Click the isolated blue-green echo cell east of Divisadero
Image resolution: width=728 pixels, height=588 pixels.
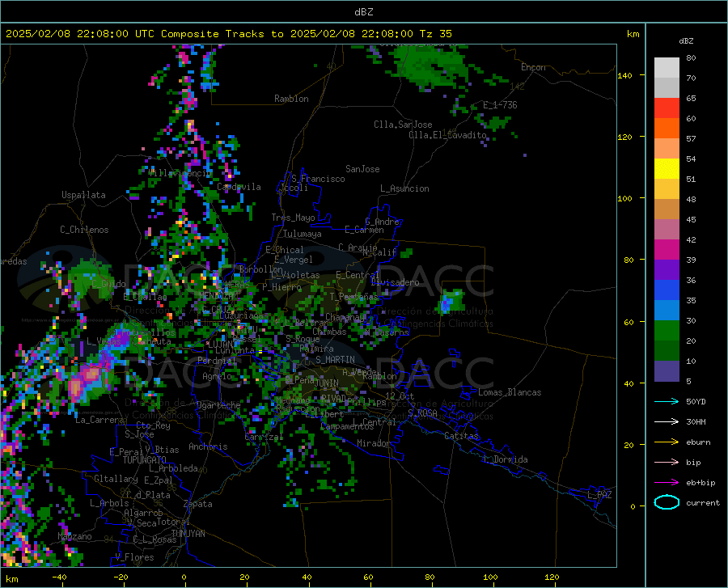point(450,300)
